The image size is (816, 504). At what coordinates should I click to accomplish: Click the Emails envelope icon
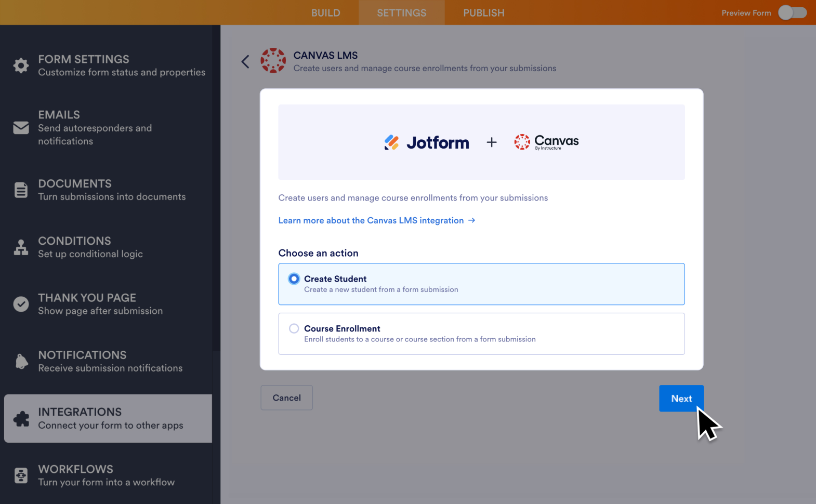click(21, 127)
